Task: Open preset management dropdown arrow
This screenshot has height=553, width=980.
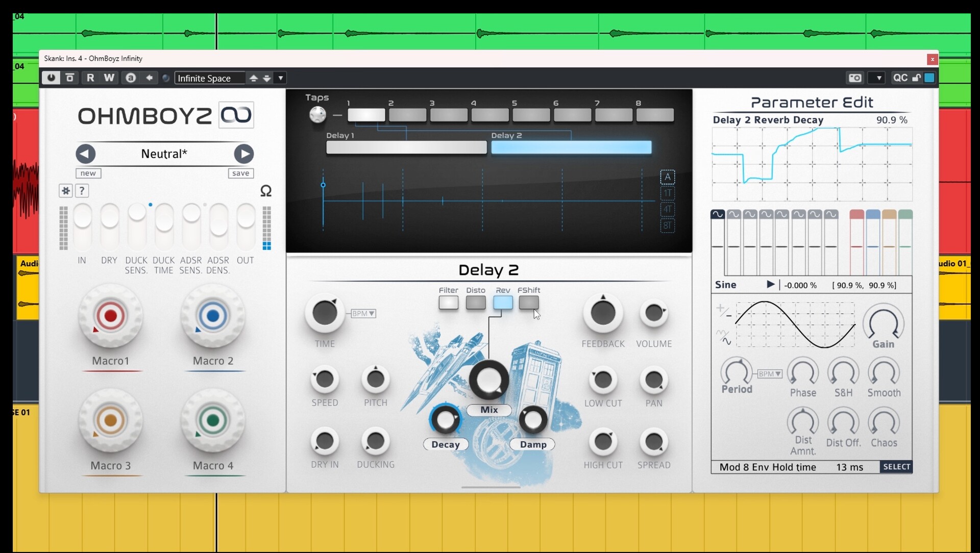Action: pyautogui.click(x=280, y=78)
